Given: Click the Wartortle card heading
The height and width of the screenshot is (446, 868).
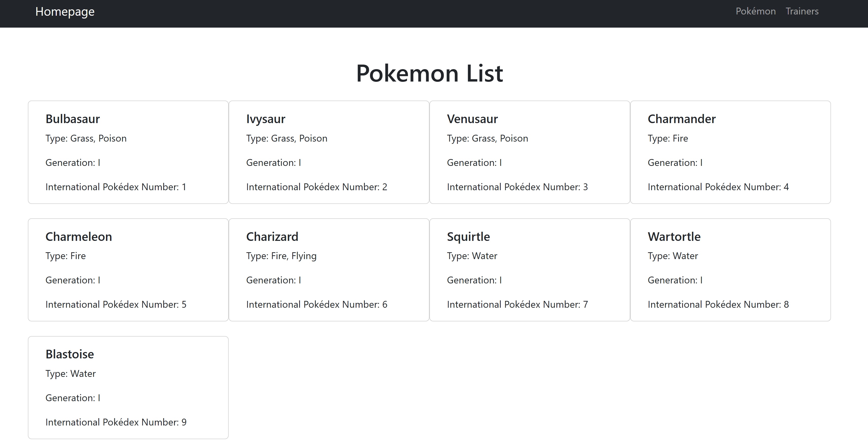Looking at the screenshot, I should click(x=674, y=236).
